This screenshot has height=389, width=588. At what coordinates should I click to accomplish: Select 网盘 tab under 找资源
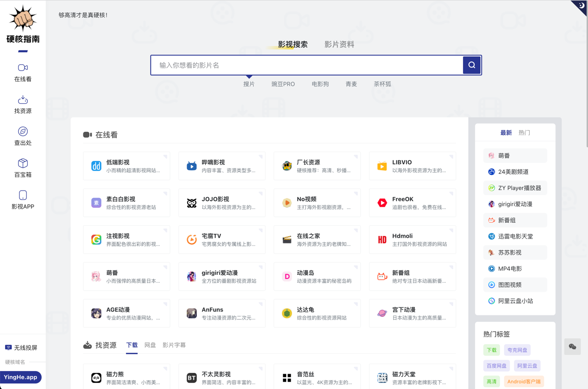coord(150,346)
